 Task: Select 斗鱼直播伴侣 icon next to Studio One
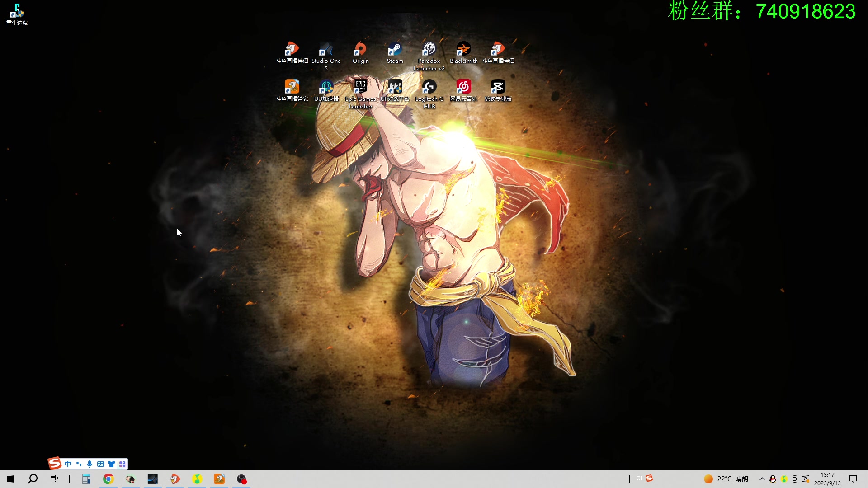[x=292, y=53]
